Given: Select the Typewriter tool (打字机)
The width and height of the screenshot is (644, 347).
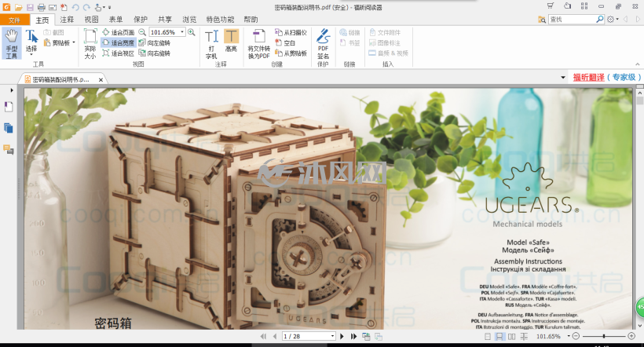Looking at the screenshot, I should pyautogui.click(x=211, y=44).
